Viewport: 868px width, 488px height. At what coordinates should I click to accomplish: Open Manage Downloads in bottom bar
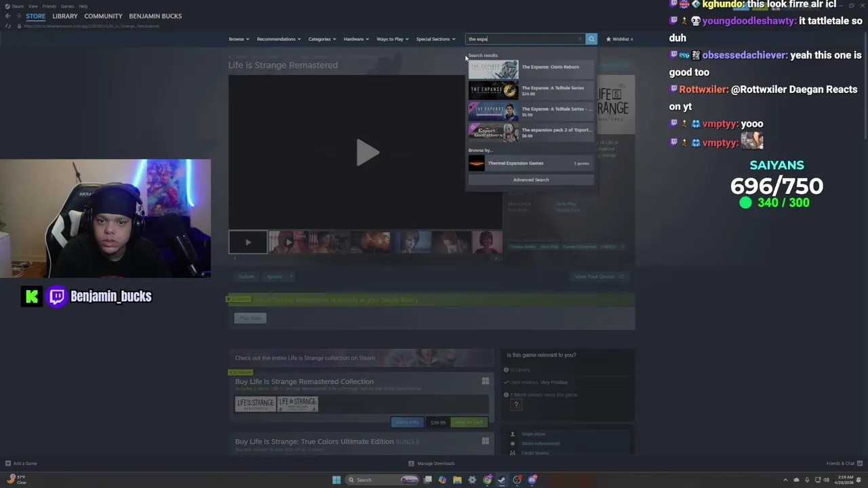[x=431, y=464]
